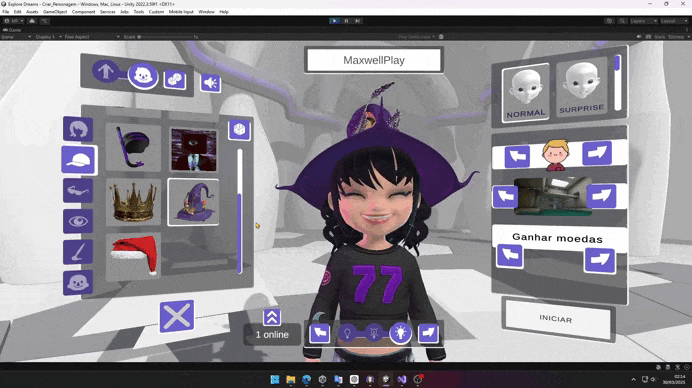Viewport: 692px width, 388px height.
Task: Pick the purple witch hat thumbnail
Action: pos(194,202)
